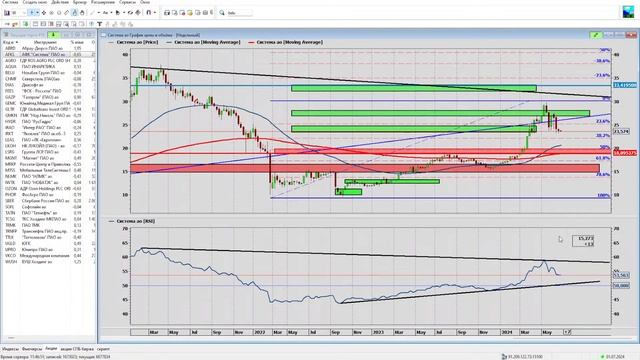Click the % изм column header
This screenshot has height=360, width=640.
(77, 42)
